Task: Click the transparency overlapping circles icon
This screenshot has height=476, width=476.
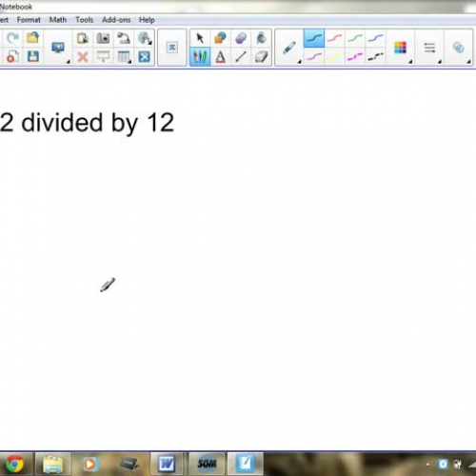Action: (459, 48)
